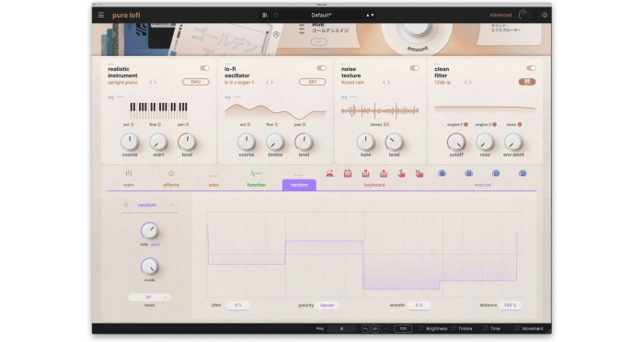Toggle the realistic instrument engine on/off

pyautogui.click(x=204, y=68)
